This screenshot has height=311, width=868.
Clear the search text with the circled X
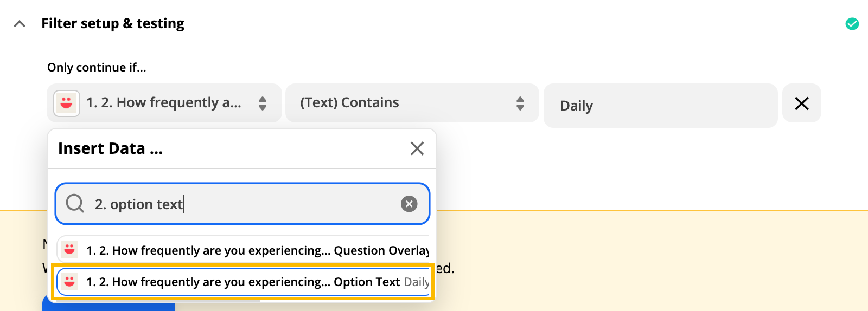409,204
